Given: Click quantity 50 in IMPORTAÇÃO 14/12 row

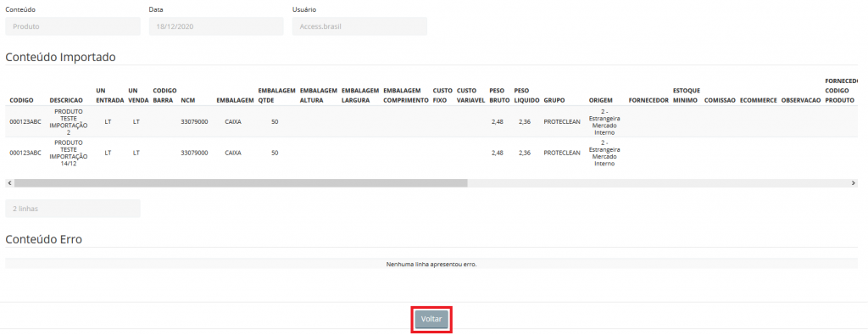Looking at the screenshot, I should click(x=275, y=153).
